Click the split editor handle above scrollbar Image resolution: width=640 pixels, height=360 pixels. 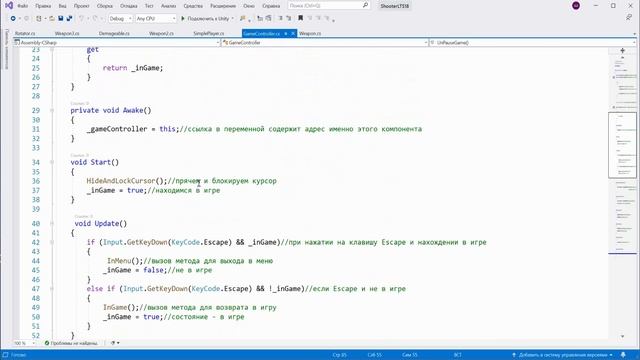point(622,50)
